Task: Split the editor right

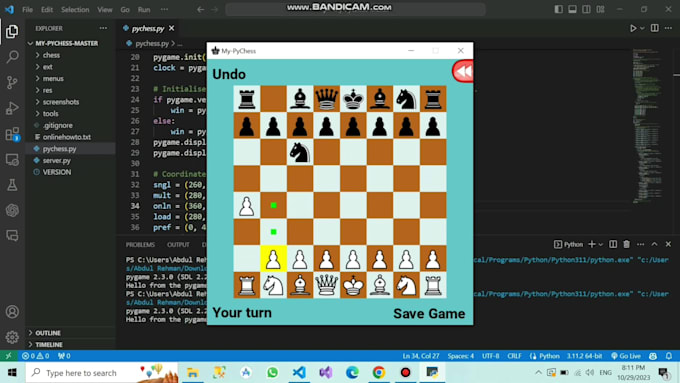Action: (x=654, y=28)
